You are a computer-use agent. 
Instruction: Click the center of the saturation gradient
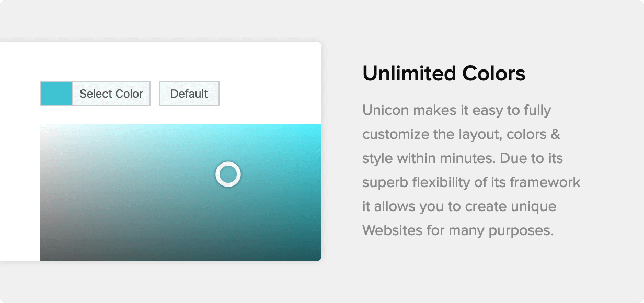(x=180, y=192)
